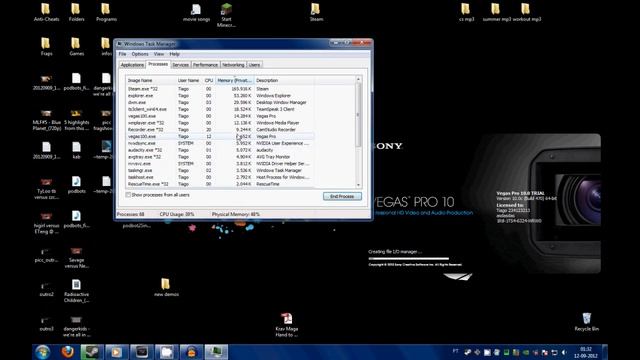Image resolution: width=640 pixels, height=360 pixels.
Task: Sort by the CPU column header
Action: [x=209, y=80]
